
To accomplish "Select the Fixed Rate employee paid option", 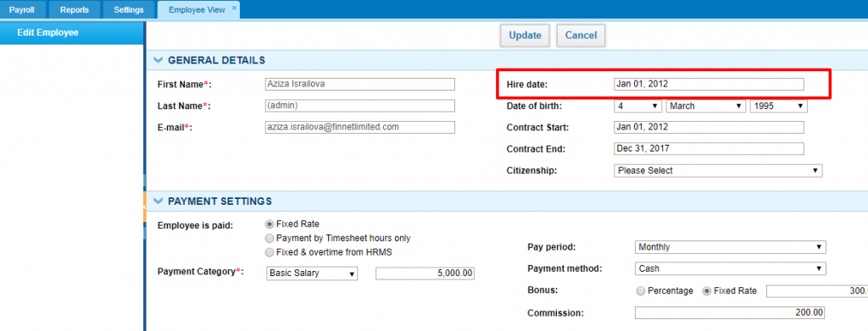I will [x=270, y=223].
